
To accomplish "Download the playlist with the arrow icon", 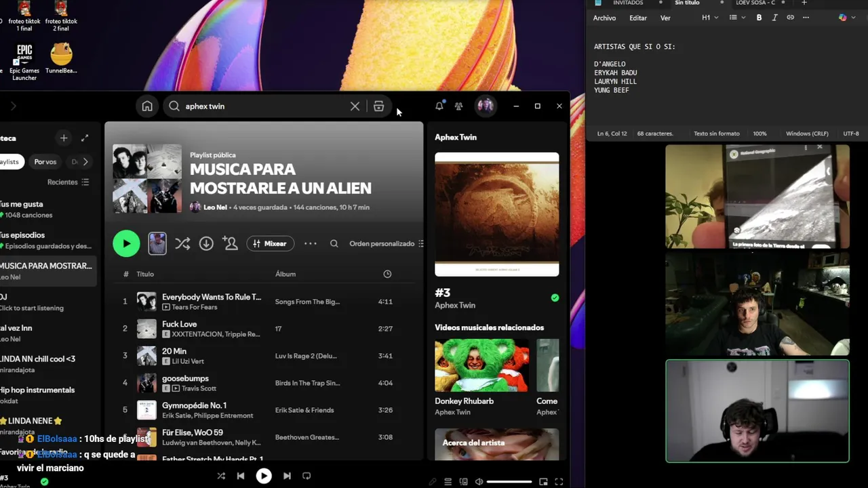I will (x=206, y=243).
